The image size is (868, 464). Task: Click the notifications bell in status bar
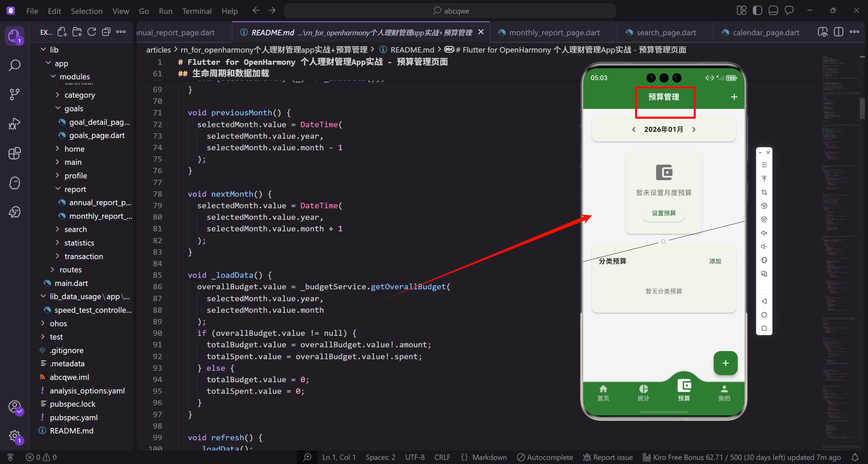coord(855,457)
